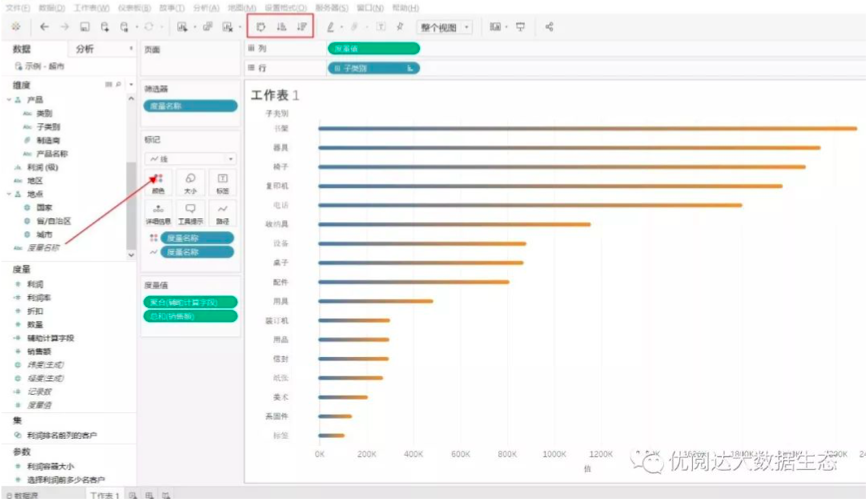
Task: Select the 工作表 1 sheet tab
Action: (x=104, y=495)
